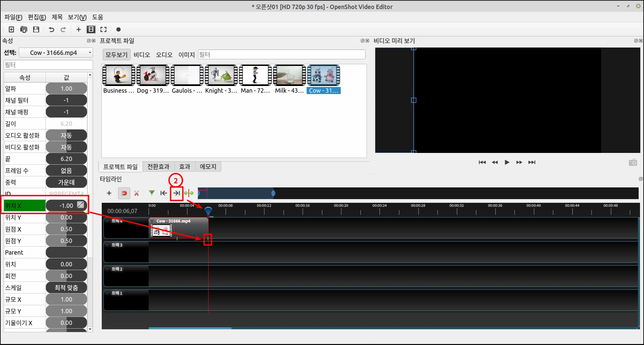Add a marker with green marker icon
This screenshot has height=345, width=644.
coord(152,193)
